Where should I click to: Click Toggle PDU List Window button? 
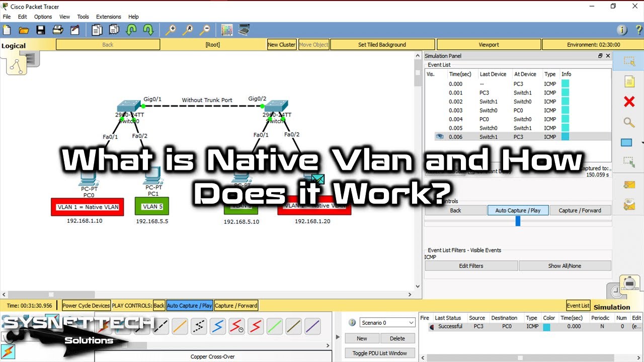pyautogui.click(x=380, y=353)
